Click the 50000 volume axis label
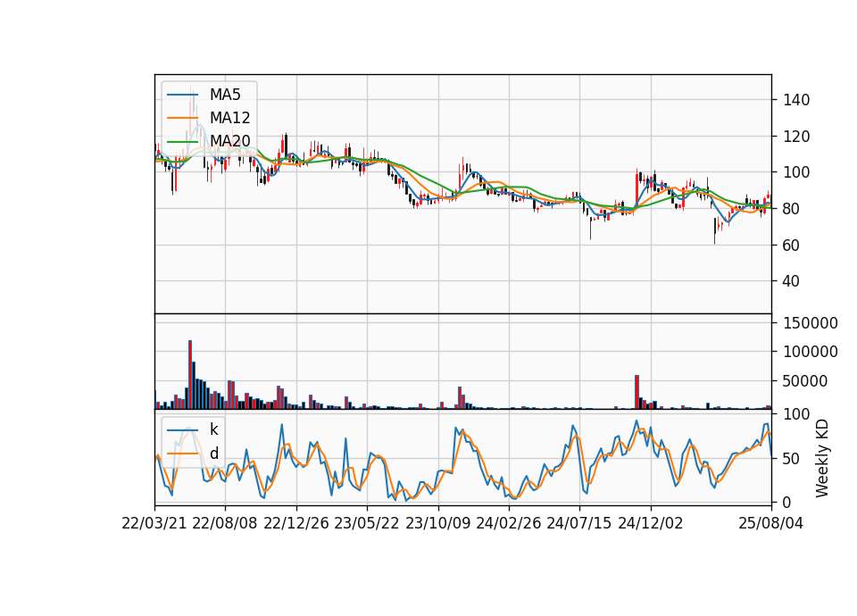Image resolution: width=857 pixels, height=616 pixels. coord(805,381)
